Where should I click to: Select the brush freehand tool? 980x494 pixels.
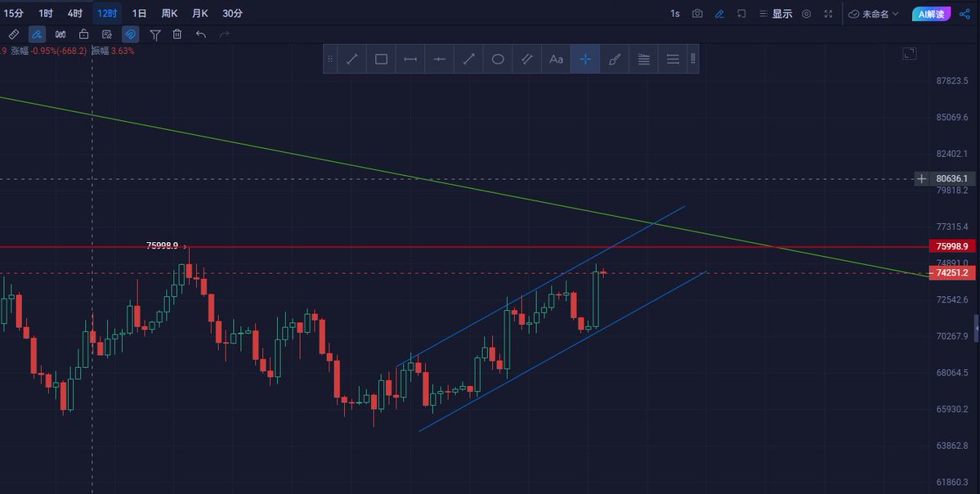[615, 60]
